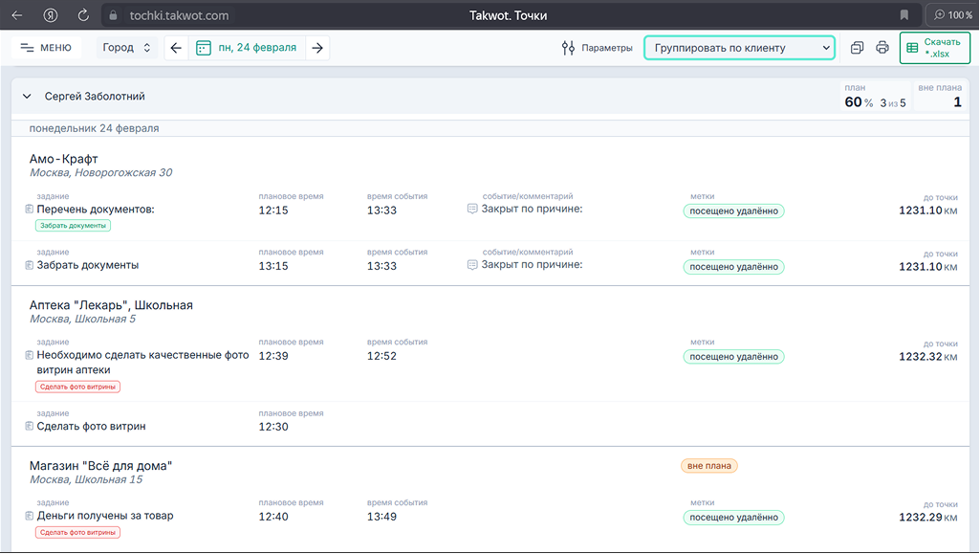Click comment icon beside first 'Закрыт по причине'
Screen dimensions: 980x554
pos(472,210)
